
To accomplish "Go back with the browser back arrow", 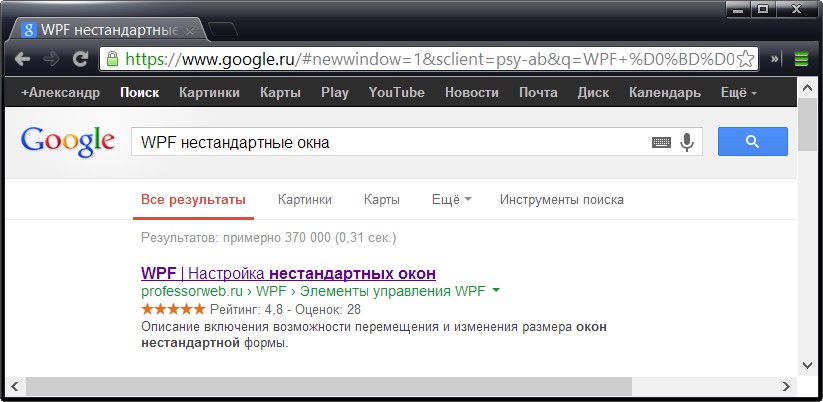I will pos(23,59).
